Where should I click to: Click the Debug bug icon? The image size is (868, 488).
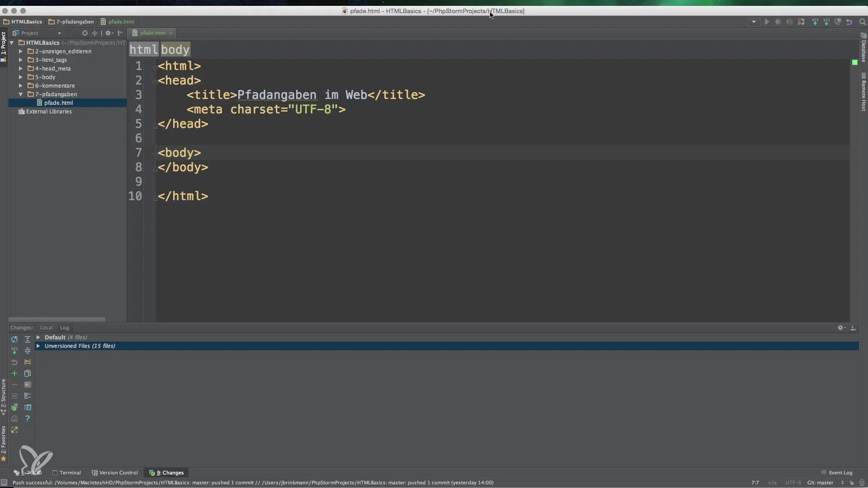click(x=778, y=22)
